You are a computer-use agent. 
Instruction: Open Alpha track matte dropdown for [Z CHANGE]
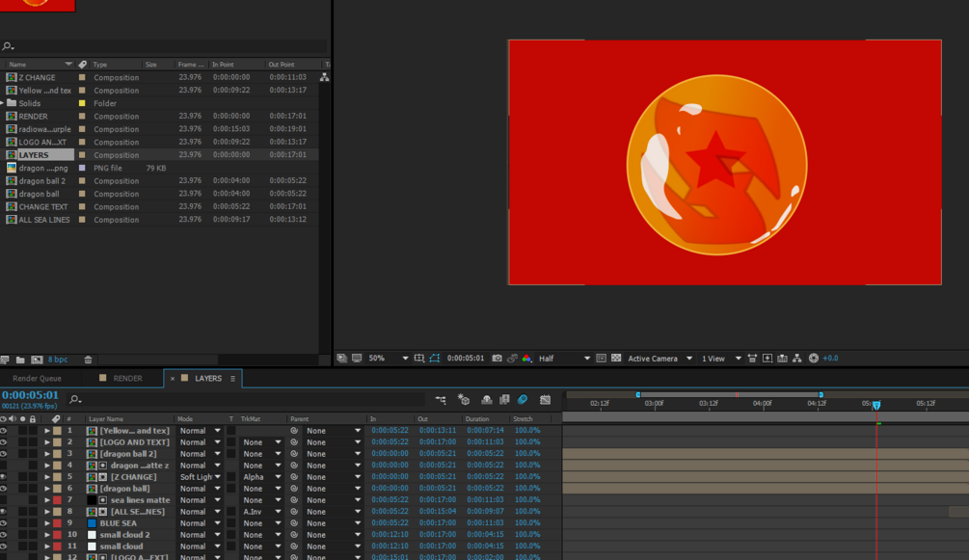pos(261,477)
